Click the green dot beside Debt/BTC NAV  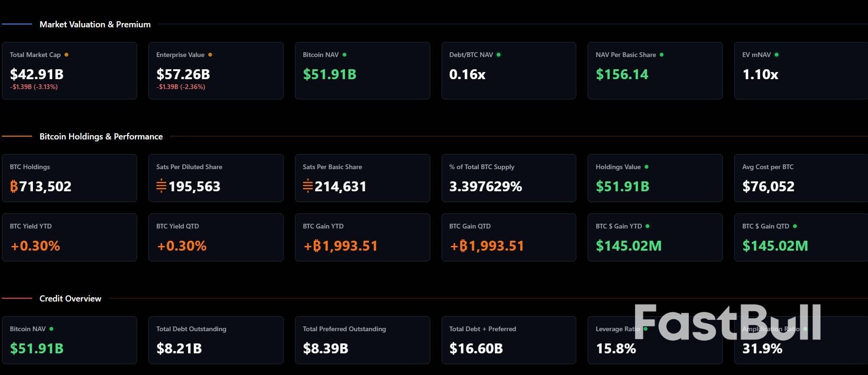click(x=499, y=55)
